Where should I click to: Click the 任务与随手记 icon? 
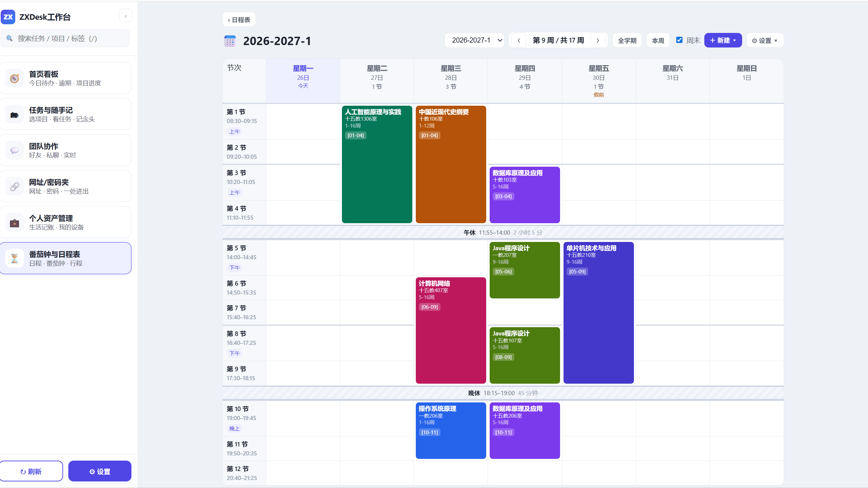point(15,114)
